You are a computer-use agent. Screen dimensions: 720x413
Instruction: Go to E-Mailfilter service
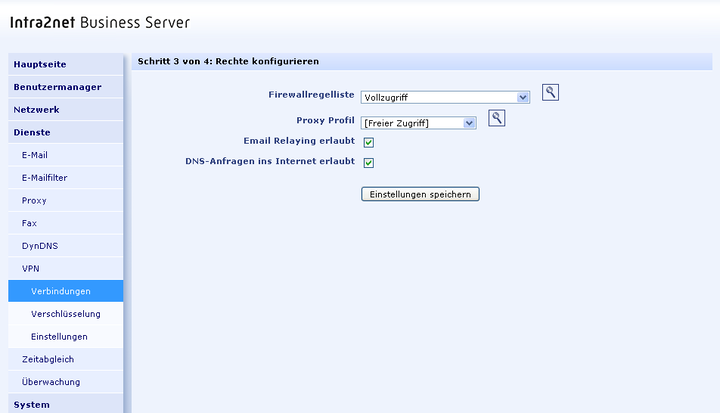pos(66,178)
